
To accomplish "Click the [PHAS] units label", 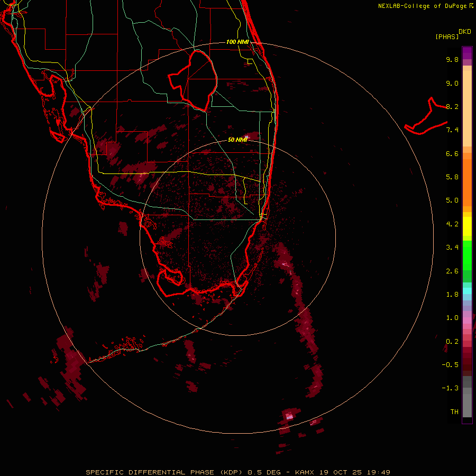I will tap(447, 36).
